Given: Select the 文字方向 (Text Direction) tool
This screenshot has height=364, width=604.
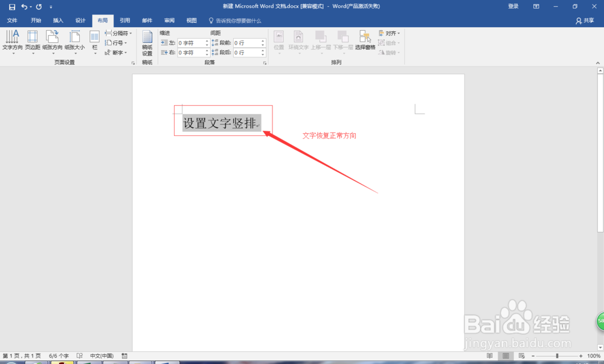Looking at the screenshot, I should point(12,42).
